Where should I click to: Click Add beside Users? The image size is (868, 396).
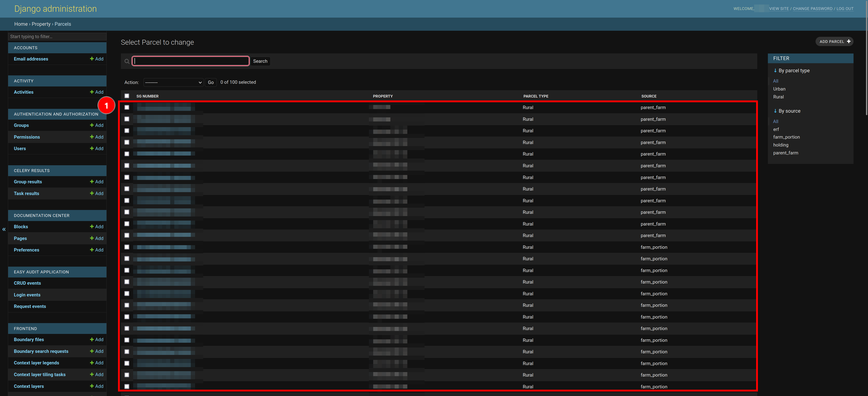click(96, 148)
